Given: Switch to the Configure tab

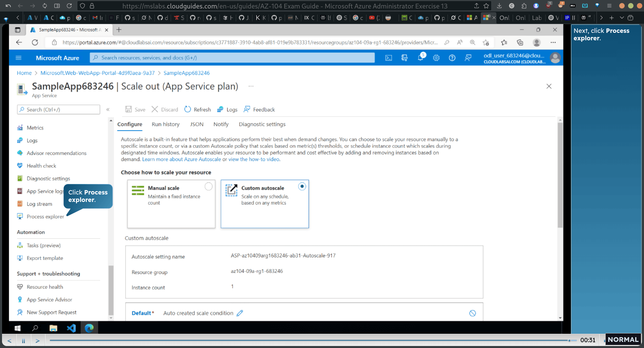Looking at the screenshot, I should pyautogui.click(x=130, y=124).
